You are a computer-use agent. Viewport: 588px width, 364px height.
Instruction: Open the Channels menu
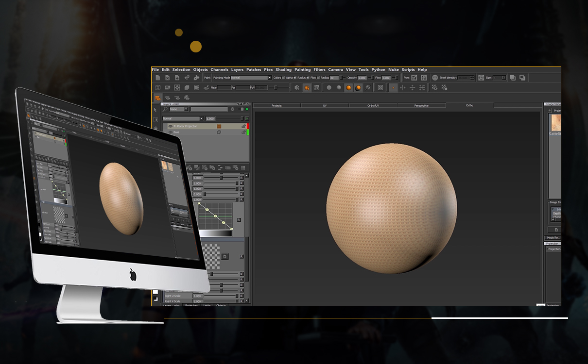[x=219, y=69]
